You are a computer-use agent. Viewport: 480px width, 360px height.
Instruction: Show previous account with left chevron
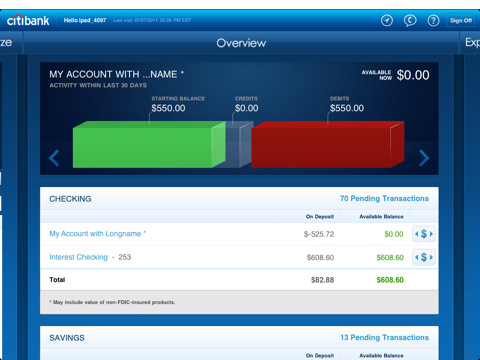pyautogui.click(x=54, y=158)
